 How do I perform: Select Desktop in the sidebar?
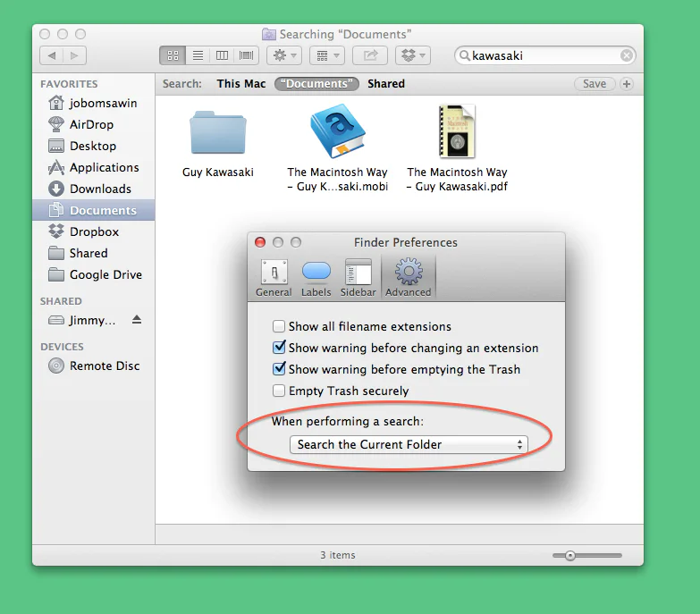pos(93,146)
